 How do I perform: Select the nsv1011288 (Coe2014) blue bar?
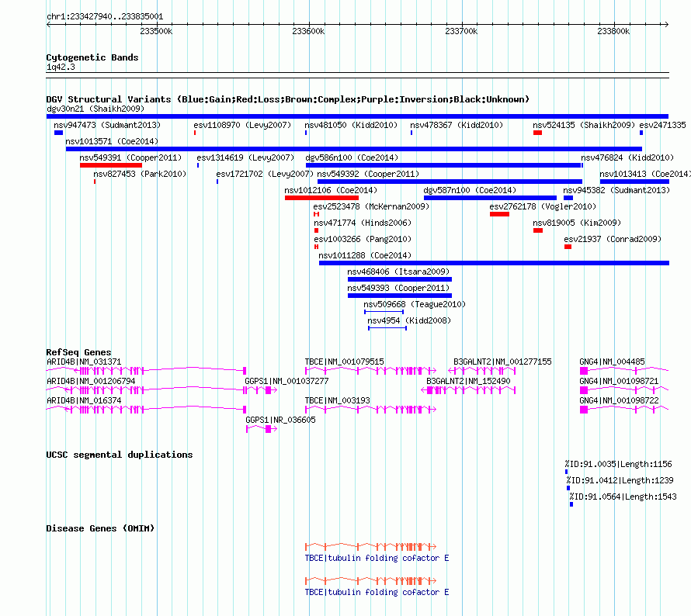coord(494,263)
